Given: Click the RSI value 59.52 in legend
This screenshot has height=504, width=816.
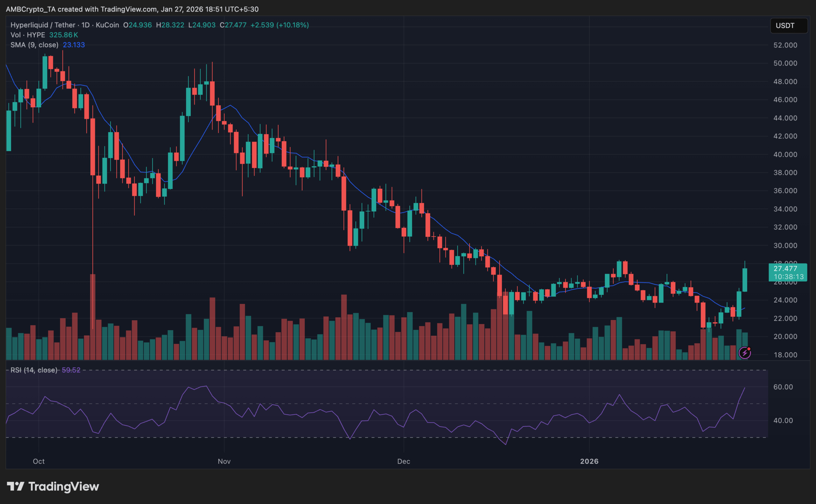Looking at the screenshot, I should [x=71, y=370].
